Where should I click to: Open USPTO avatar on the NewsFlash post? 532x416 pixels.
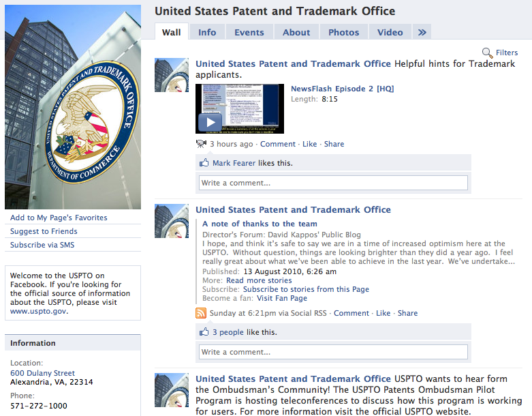coord(172,75)
